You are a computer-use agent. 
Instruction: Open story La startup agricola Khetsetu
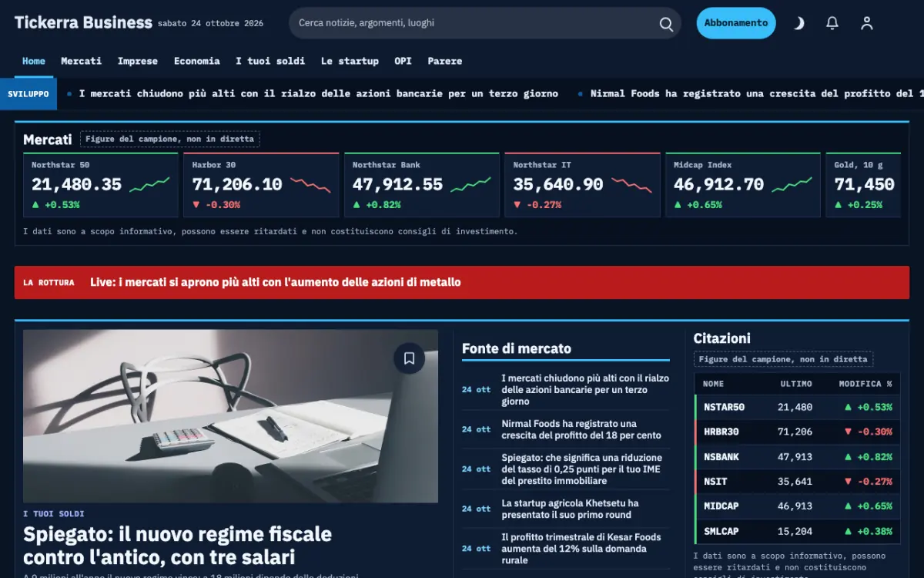pyautogui.click(x=571, y=509)
